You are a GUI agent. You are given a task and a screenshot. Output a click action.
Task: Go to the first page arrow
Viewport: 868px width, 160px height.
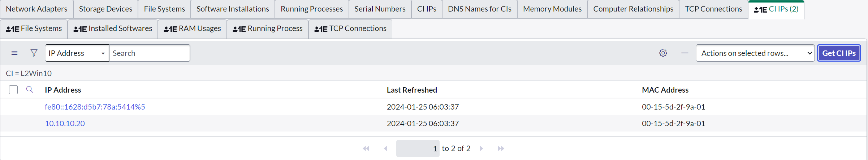[x=366, y=148]
